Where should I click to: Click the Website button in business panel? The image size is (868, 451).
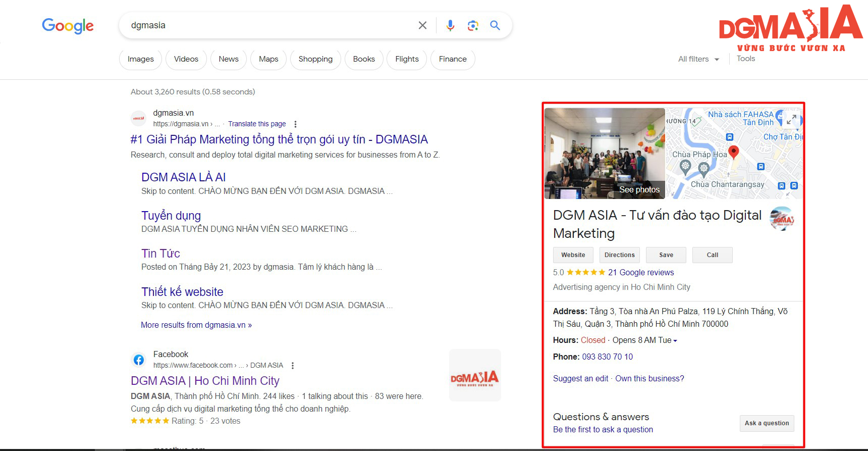coord(573,255)
